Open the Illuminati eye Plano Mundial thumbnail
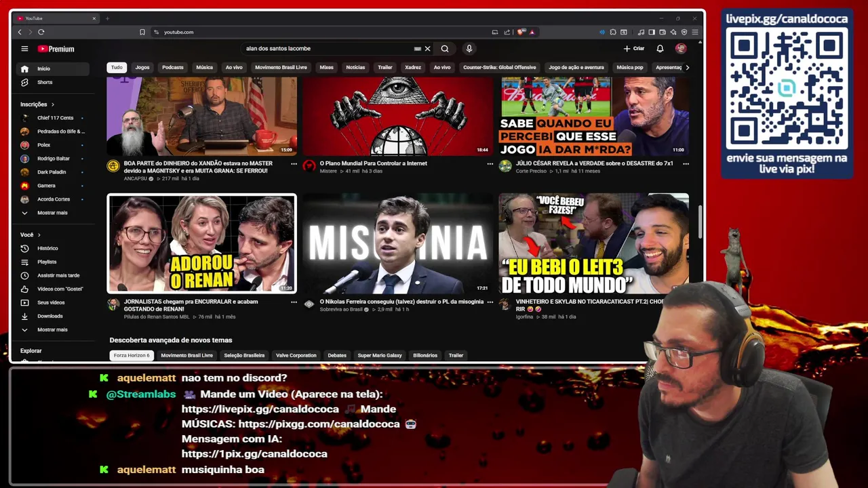868x488 pixels. 397,116
